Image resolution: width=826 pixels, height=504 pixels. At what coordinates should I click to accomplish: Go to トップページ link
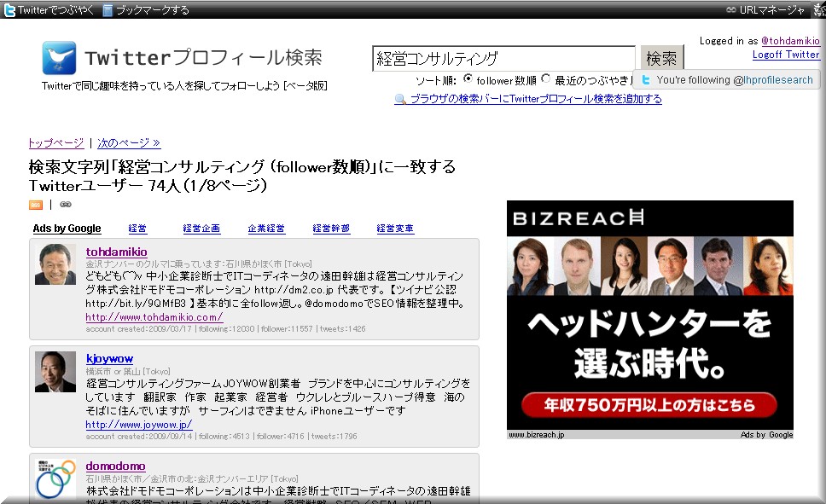pyautogui.click(x=56, y=142)
